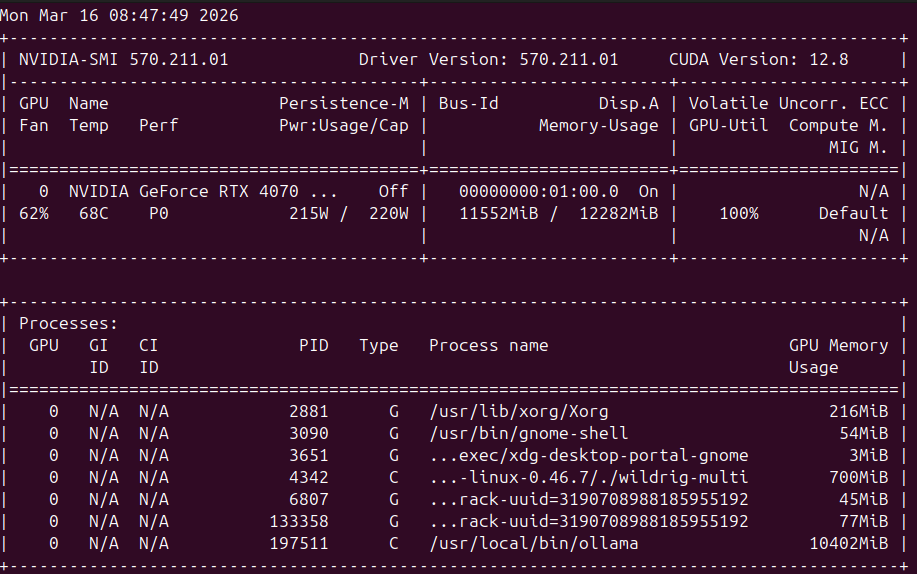The height and width of the screenshot is (574, 917).
Task: Click the Bus-Id column header
Action: coord(468,104)
